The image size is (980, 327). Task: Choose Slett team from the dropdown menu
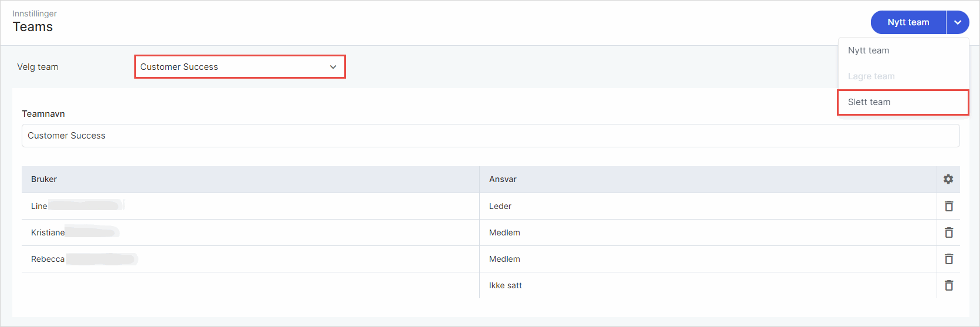(869, 102)
